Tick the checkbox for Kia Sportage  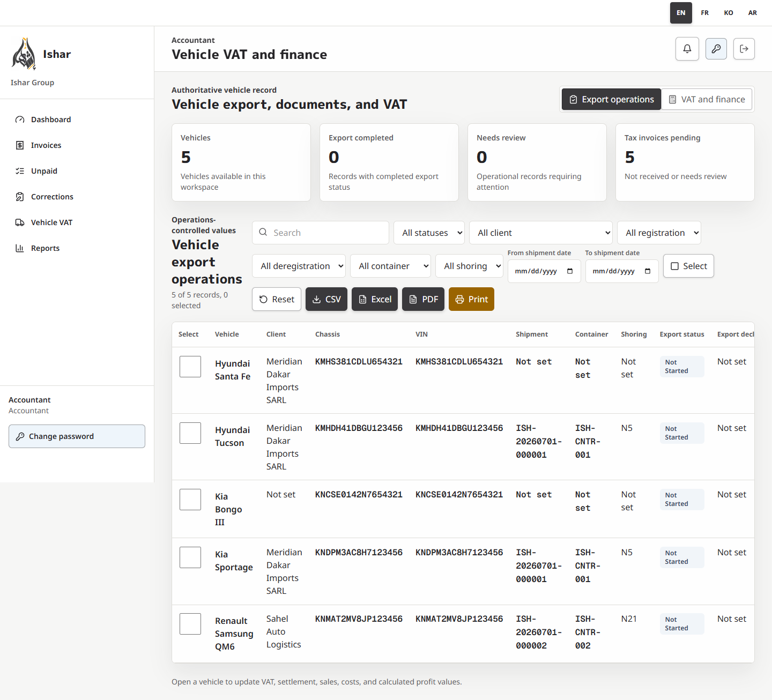(x=190, y=557)
